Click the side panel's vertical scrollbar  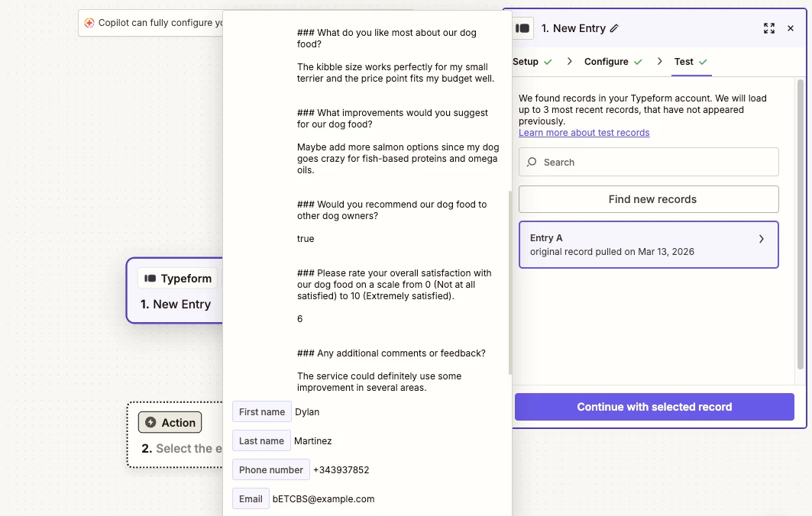coord(800,229)
